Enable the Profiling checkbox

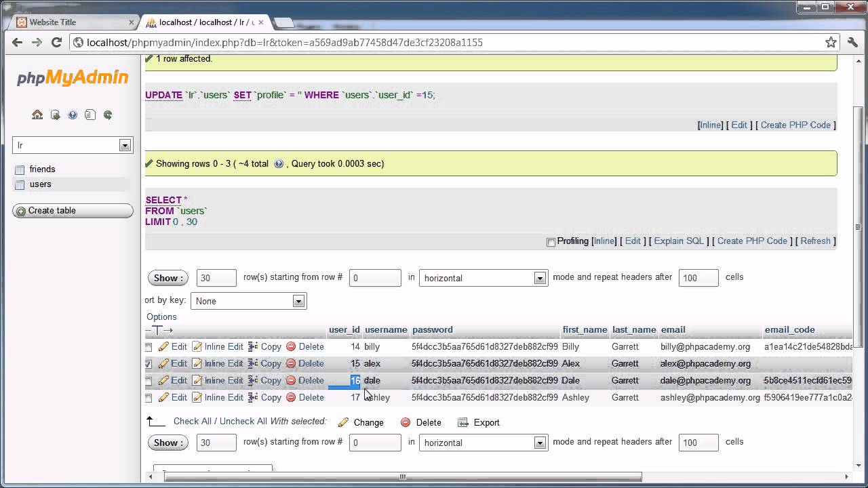(x=551, y=242)
